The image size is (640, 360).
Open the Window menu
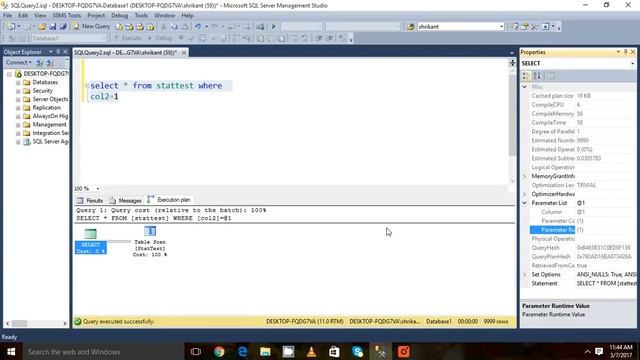164,16
